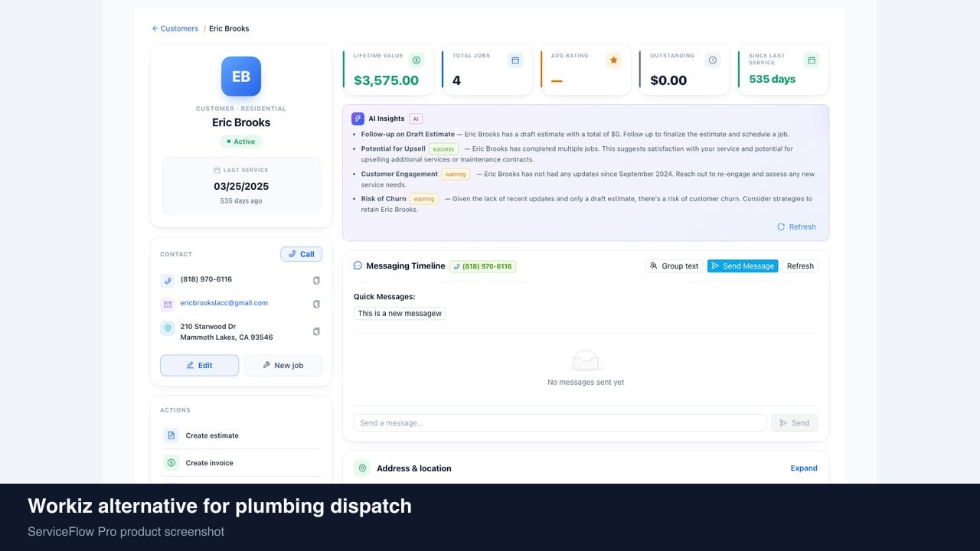Open the Group text option
Viewport: 980px width, 551px height.
[x=674, y=266]
